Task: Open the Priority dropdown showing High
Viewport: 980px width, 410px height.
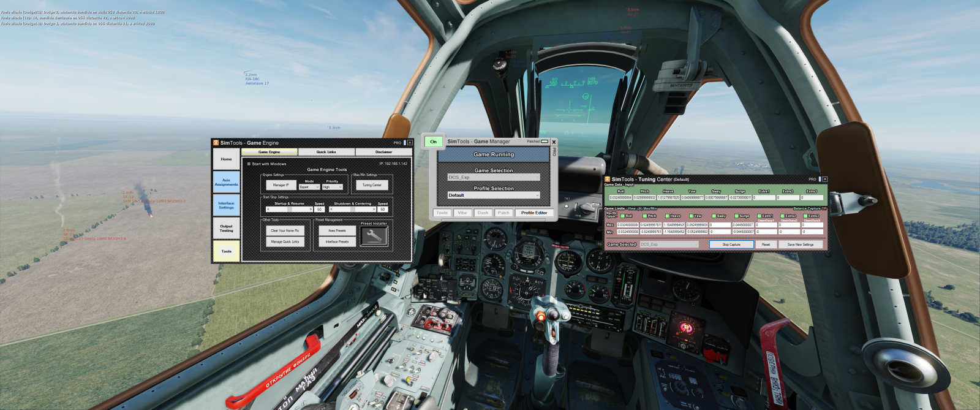Action: pos(333,187)
